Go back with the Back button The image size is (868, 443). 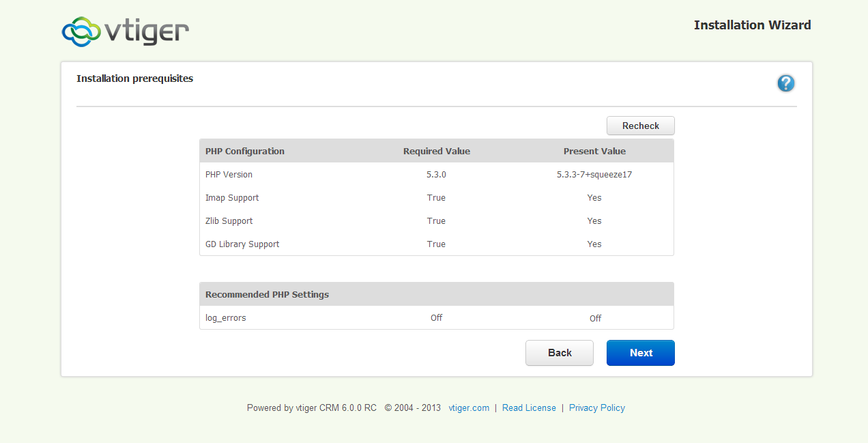click(x=559, y=353)
